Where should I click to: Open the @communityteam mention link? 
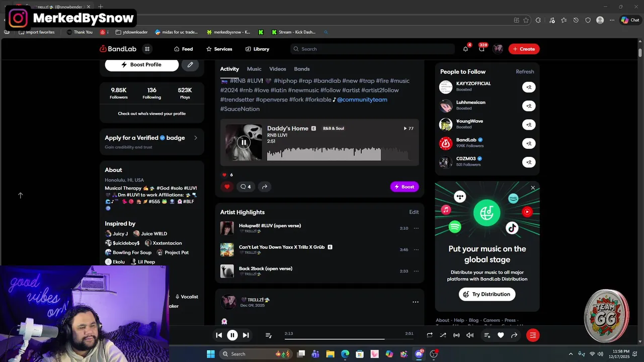362,100
